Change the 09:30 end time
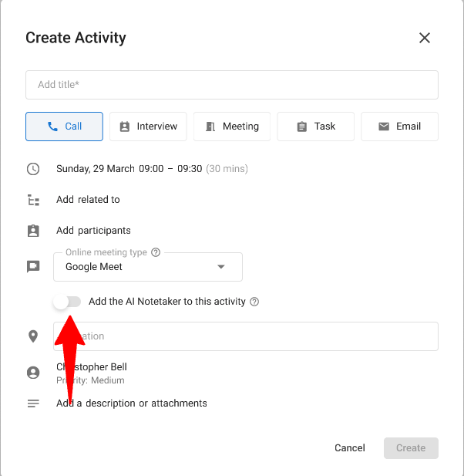The width and height of the screenshot is (464, 476). click(x=190, y=168)
